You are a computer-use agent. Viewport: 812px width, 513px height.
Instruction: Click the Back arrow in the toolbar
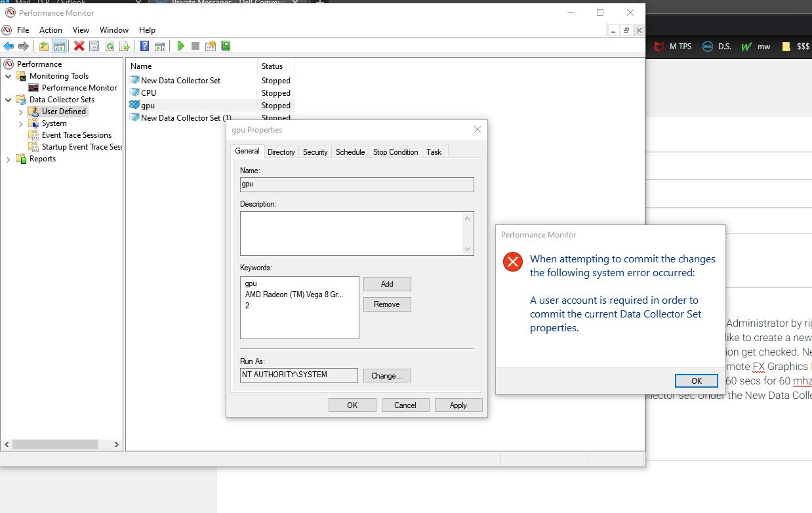coord(9,46)
